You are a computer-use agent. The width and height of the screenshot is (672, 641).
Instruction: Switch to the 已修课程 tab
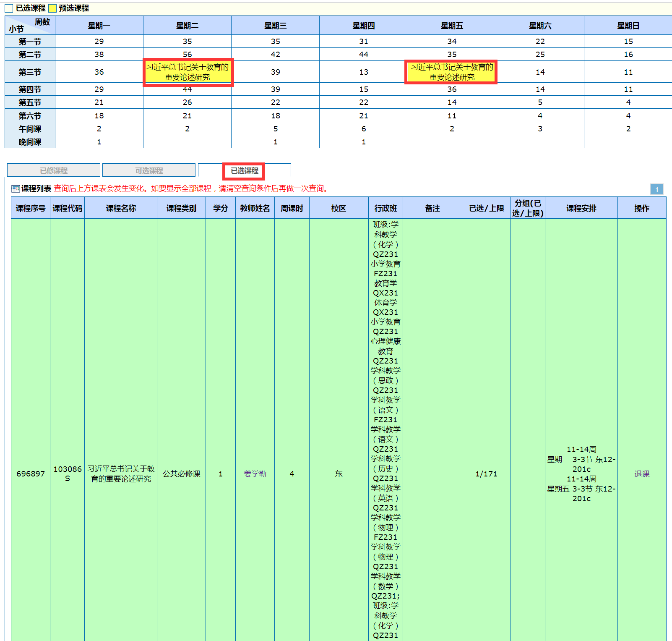pos(54,170)
